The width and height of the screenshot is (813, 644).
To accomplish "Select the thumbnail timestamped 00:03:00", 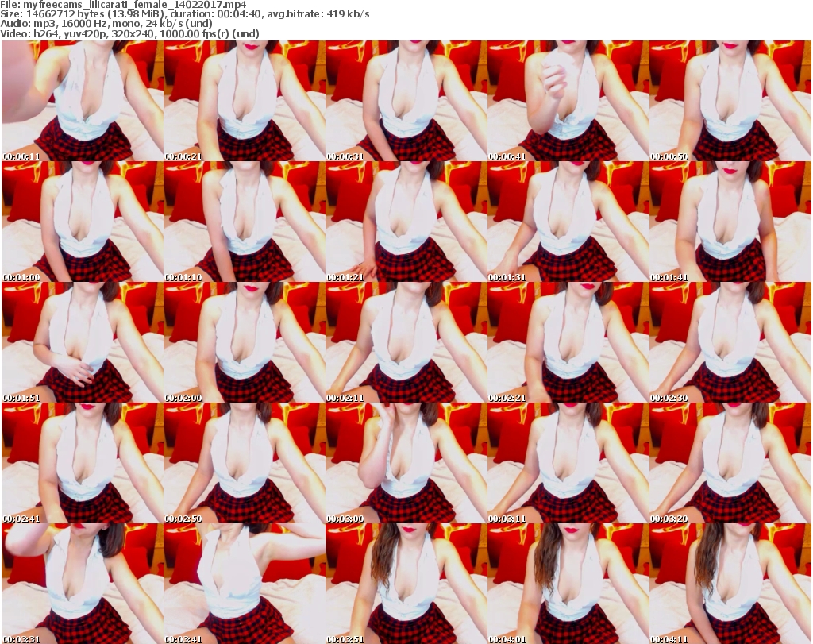I will pyautogui.click(x=406, y=463).
